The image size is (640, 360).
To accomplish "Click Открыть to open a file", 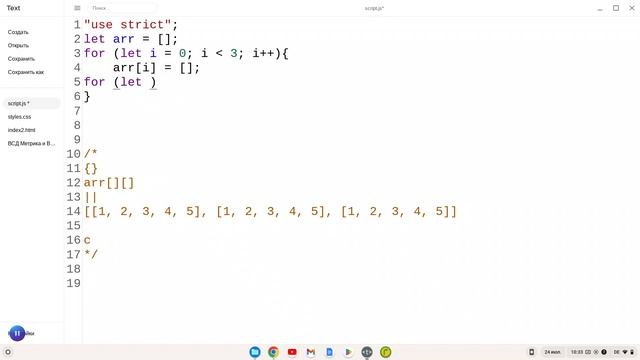I will 18,45.
